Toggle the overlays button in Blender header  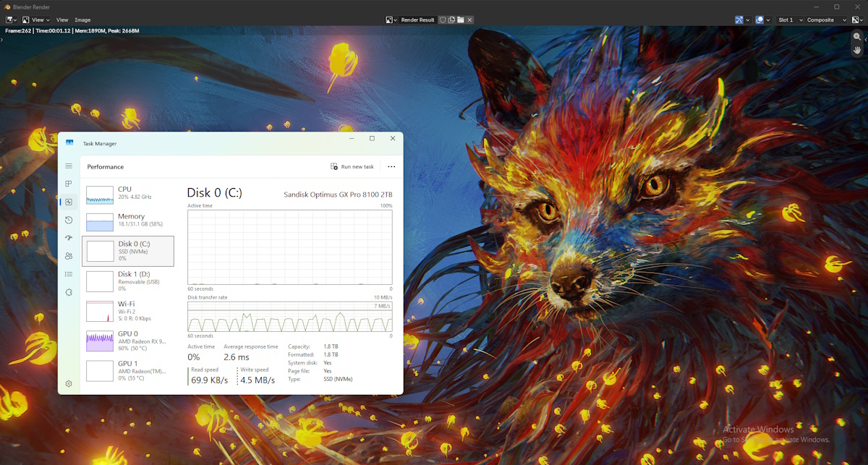(759, 20)
